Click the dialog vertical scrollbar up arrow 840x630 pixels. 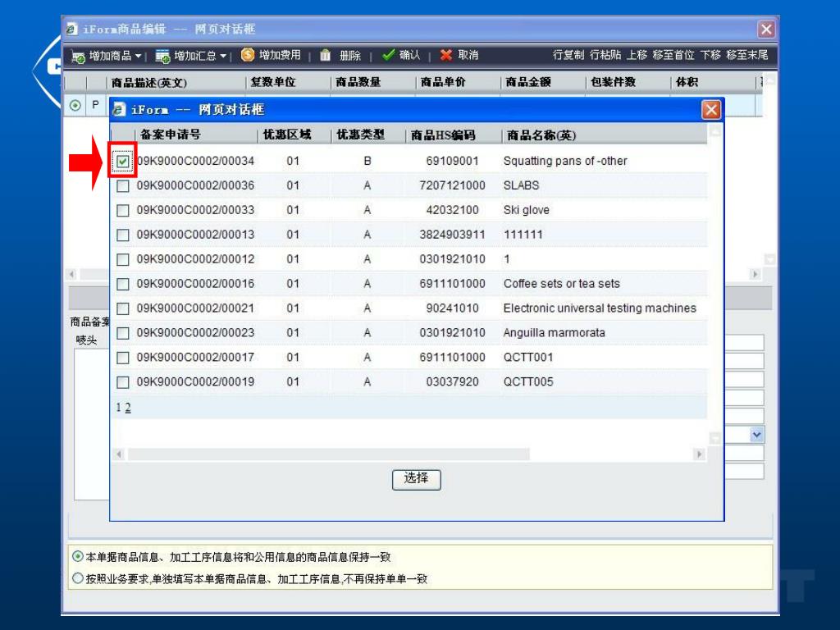[714, 132]
